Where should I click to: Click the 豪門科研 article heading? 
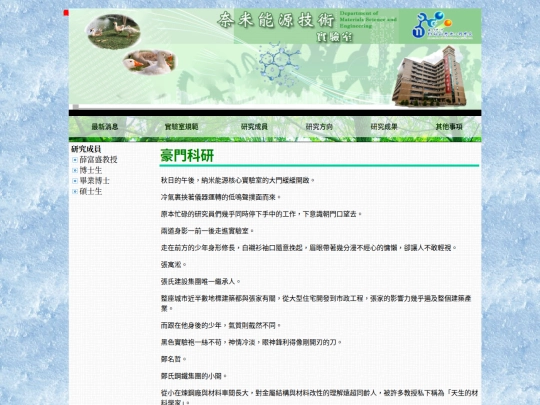(187, 155)
